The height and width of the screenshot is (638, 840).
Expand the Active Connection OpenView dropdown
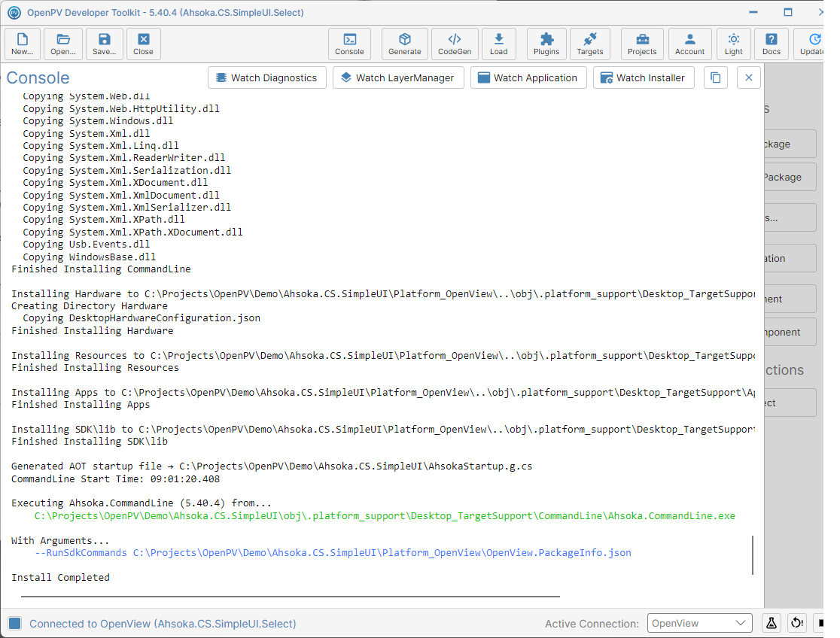[700, 623]
